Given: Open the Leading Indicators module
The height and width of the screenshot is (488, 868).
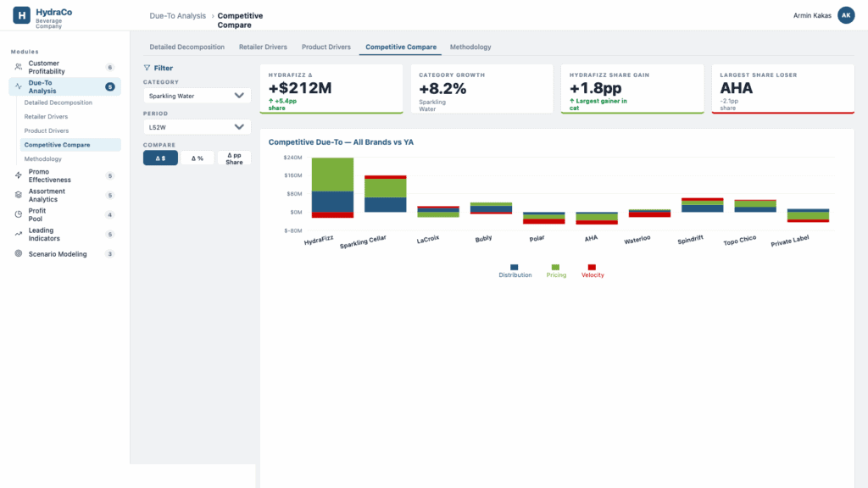Looking at the screenshot, I should 64,235.
